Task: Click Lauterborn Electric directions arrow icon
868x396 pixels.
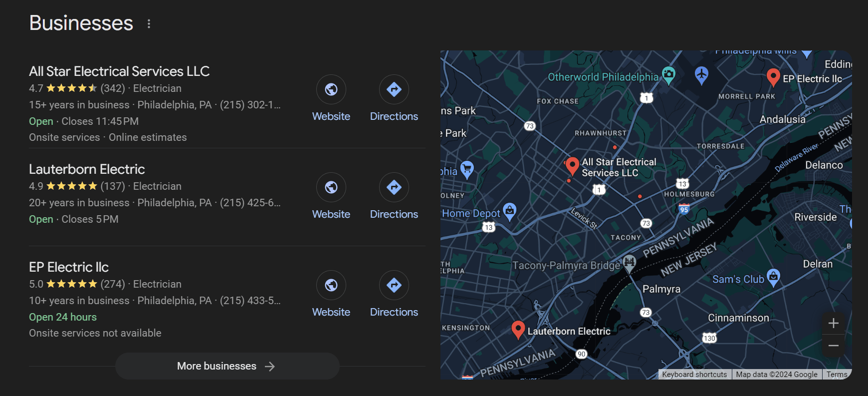Action: [x=394, y=187]
